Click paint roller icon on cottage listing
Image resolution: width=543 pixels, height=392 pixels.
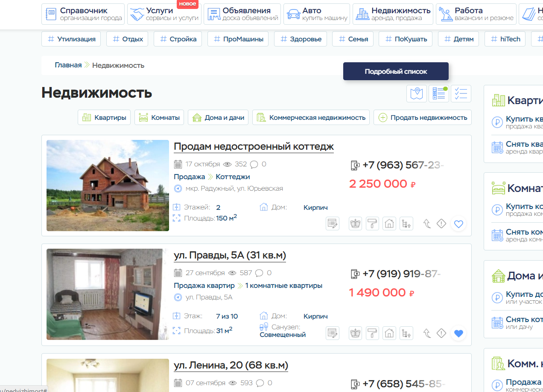(372, 223)
